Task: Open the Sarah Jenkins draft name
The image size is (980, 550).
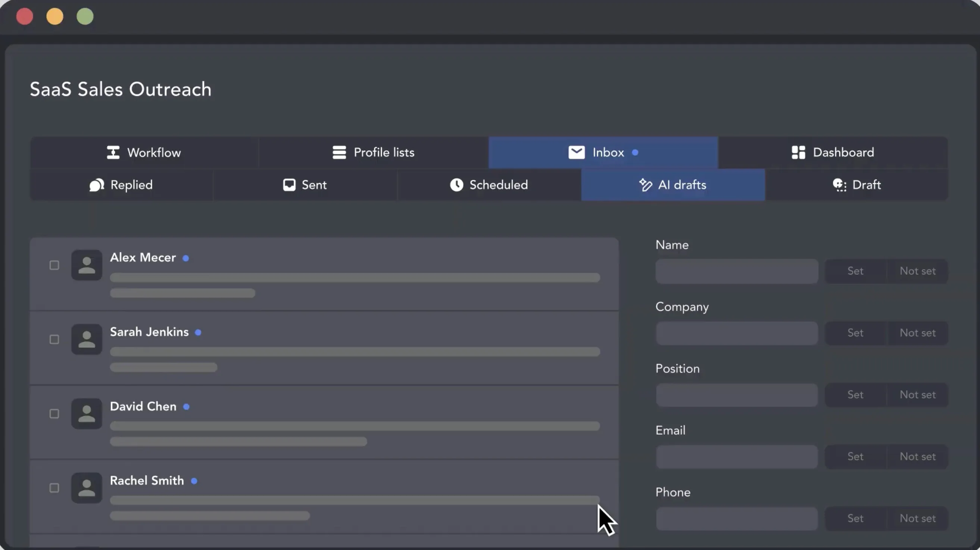Action: [x=149, y=332]
